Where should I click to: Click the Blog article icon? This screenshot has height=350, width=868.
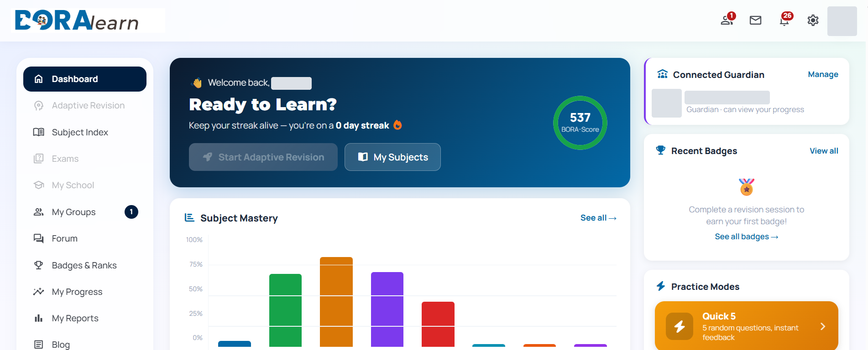(39, 345)
